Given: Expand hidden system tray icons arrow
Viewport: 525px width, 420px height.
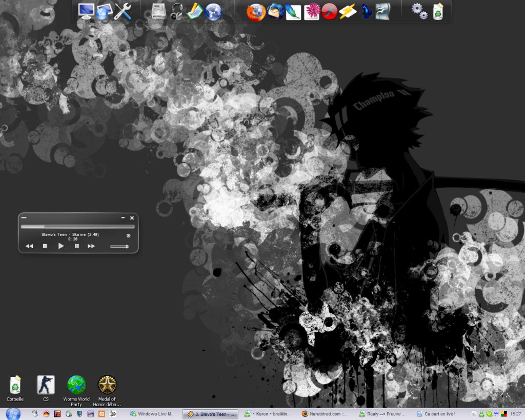Looking at the screenshot, I should pyautogui.click(x=474, y=414).
